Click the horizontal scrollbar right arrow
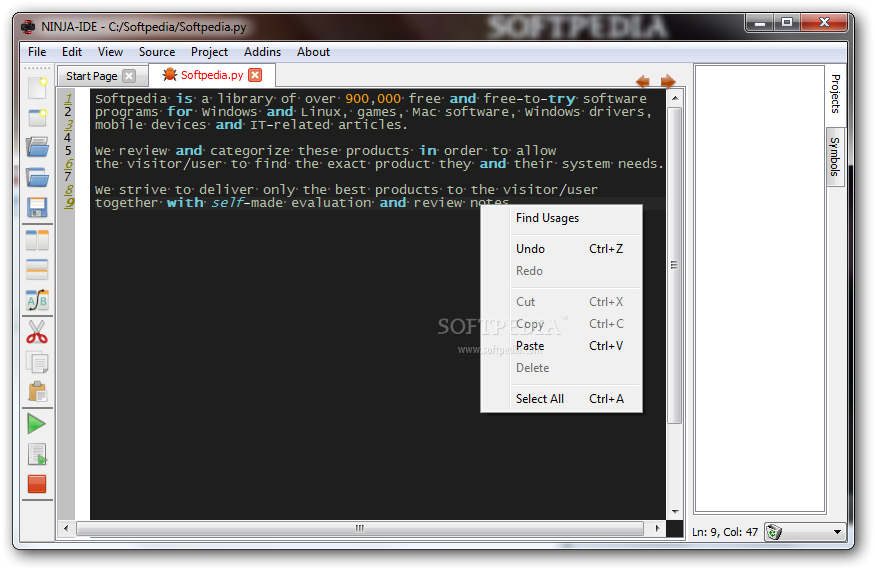875x570 pixels. (657, 528)
